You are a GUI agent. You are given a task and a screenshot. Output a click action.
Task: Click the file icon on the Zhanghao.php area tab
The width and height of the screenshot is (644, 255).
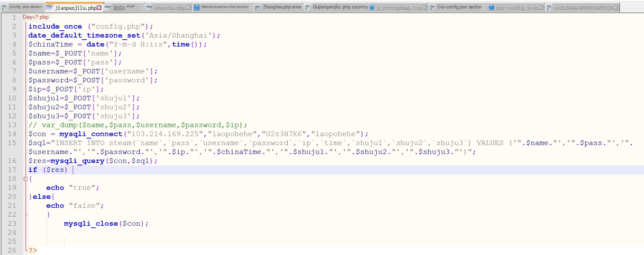point(257,7)
